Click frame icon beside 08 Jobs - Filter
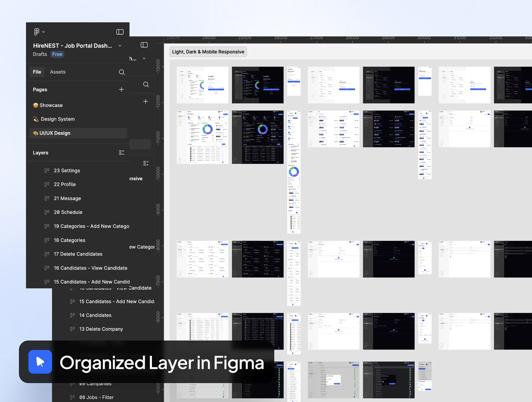532x402 pixels. point(72,398)
